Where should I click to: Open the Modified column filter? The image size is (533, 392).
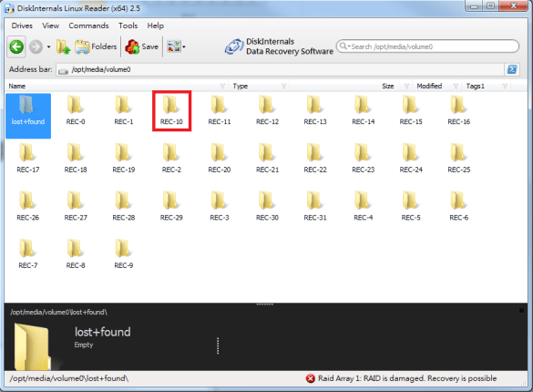pos(456,86)
